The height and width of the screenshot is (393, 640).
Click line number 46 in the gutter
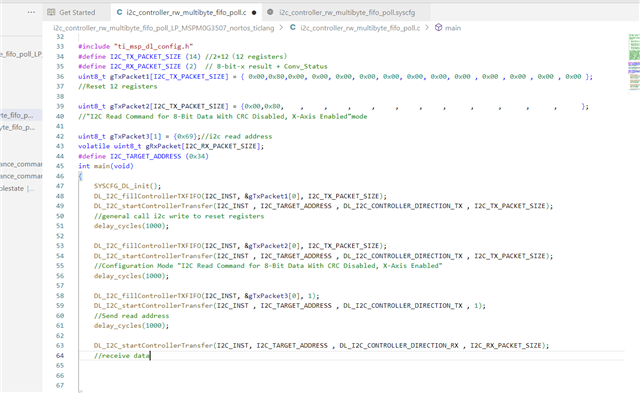[60, 176]
